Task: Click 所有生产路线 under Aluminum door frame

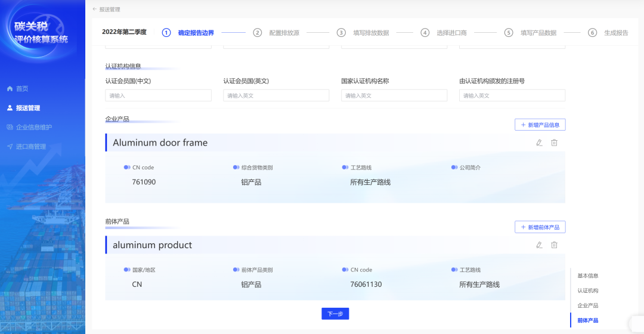Action: coord(370,182)
